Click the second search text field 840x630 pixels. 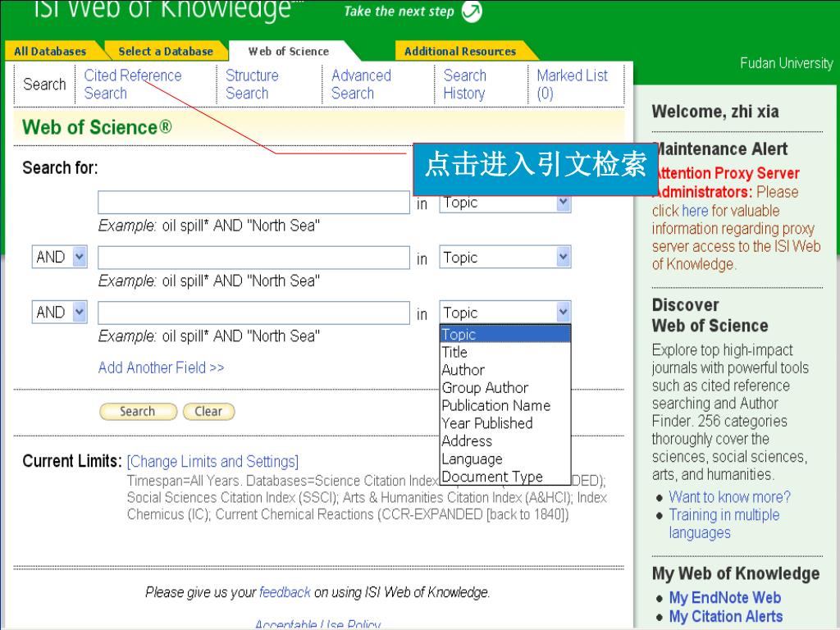[253, 258]
